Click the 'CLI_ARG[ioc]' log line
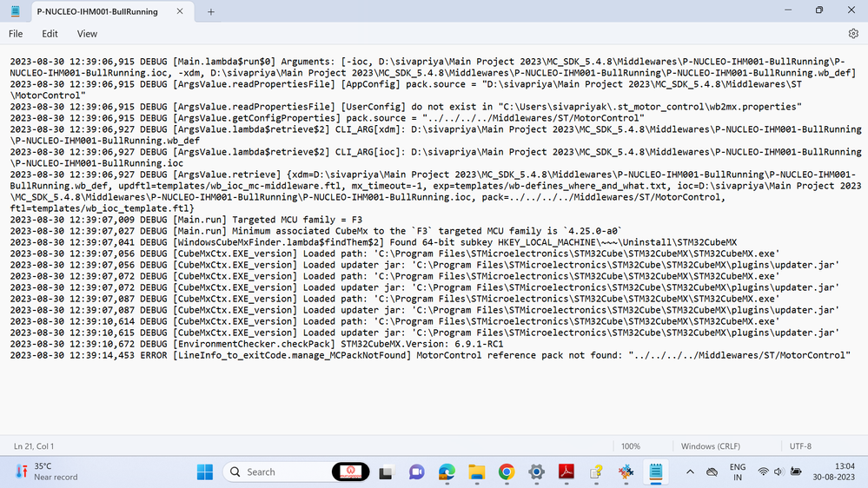Viewport: 868px width, 488px height. [435, 158]
